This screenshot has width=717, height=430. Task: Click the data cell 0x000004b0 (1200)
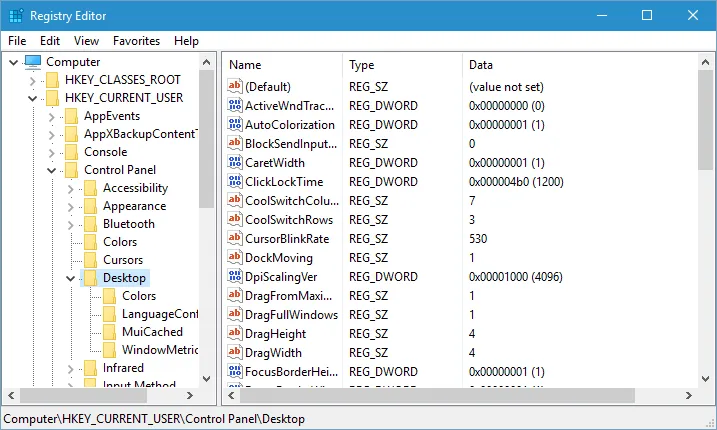point(516,182)
